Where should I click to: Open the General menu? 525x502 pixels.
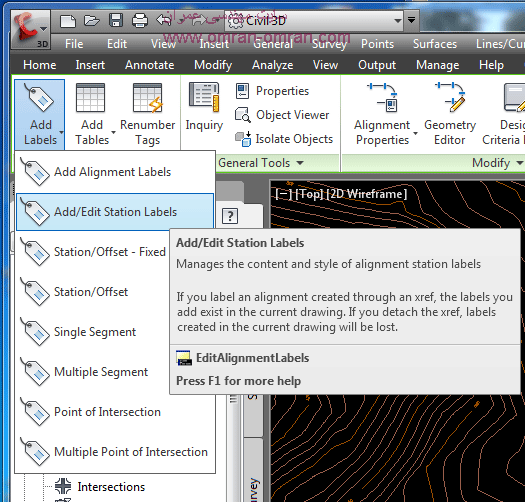click(x=273, y=44)
